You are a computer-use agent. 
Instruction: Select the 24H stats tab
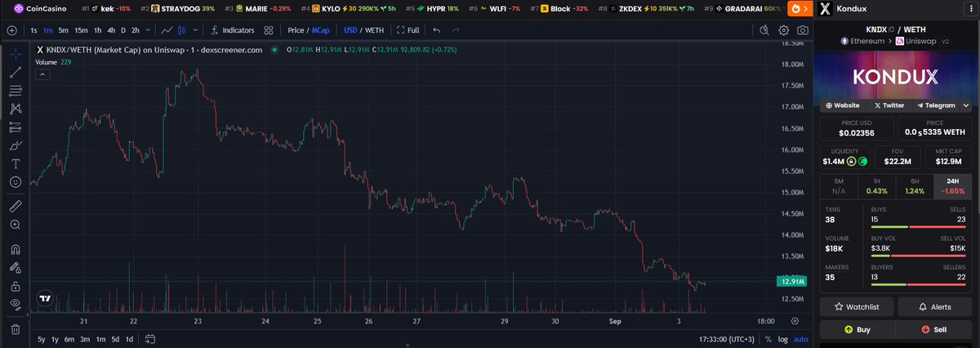(952, 185)
